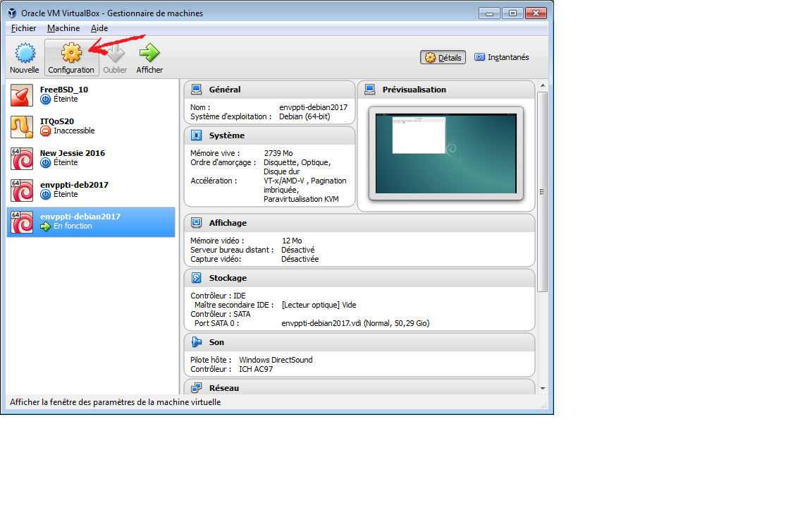Click the New Jessie 2016 machine icon

click(x=22, y=158)
